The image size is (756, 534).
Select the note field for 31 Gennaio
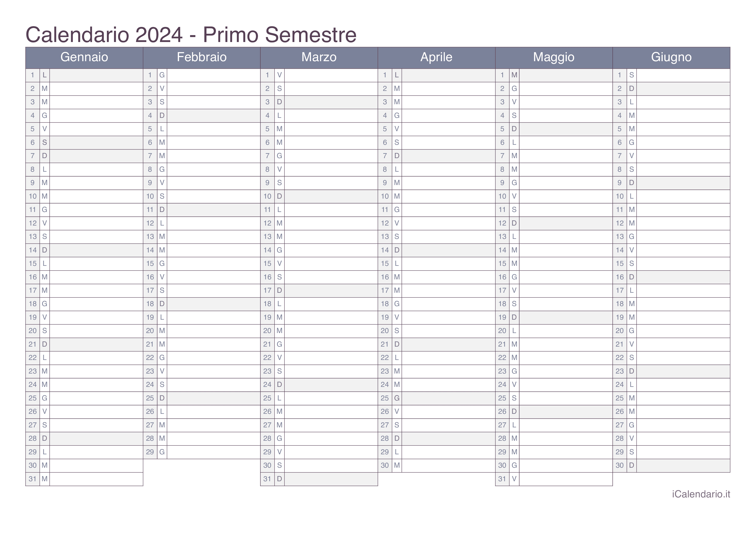pyautogui.click(x=96, y=479)
